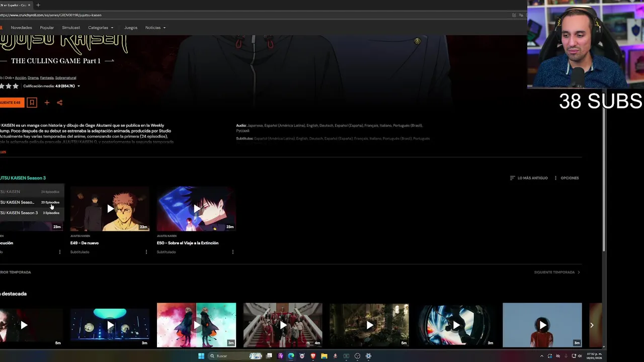The width and height of the screenshot is (644, 362).
Task: Open the Juegos nav item
Action: coord(131,28)
